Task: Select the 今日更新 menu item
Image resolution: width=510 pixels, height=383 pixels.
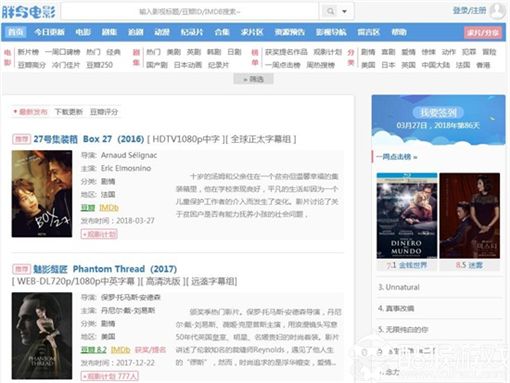Action: click(x=49, y=32)
